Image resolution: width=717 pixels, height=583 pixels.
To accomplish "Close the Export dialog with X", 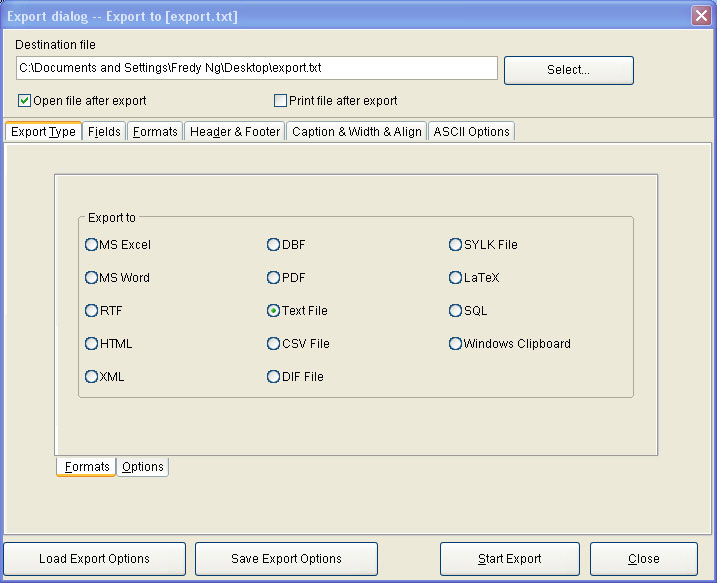I will tap(701, 16).
